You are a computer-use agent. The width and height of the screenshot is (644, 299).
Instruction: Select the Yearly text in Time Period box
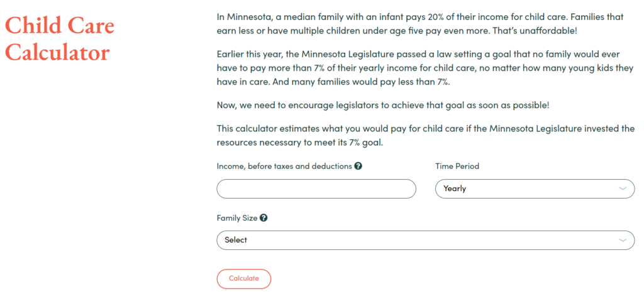[x=455, y=188]
